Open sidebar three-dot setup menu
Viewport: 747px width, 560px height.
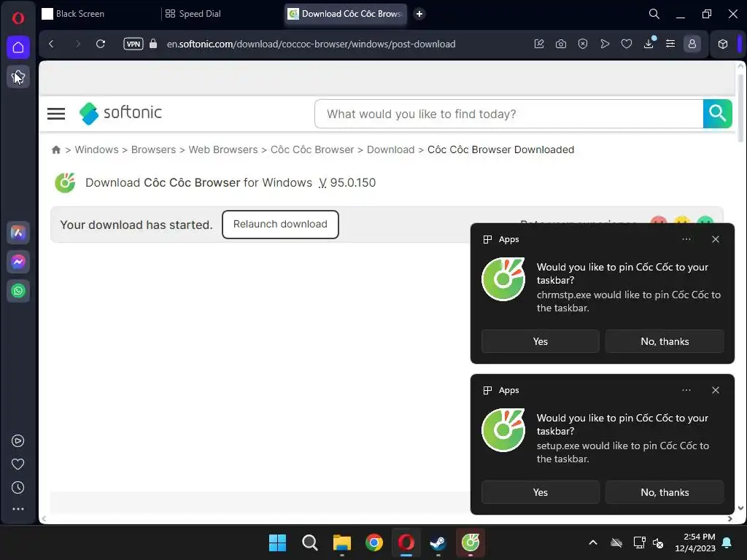[x=18, y=509]
